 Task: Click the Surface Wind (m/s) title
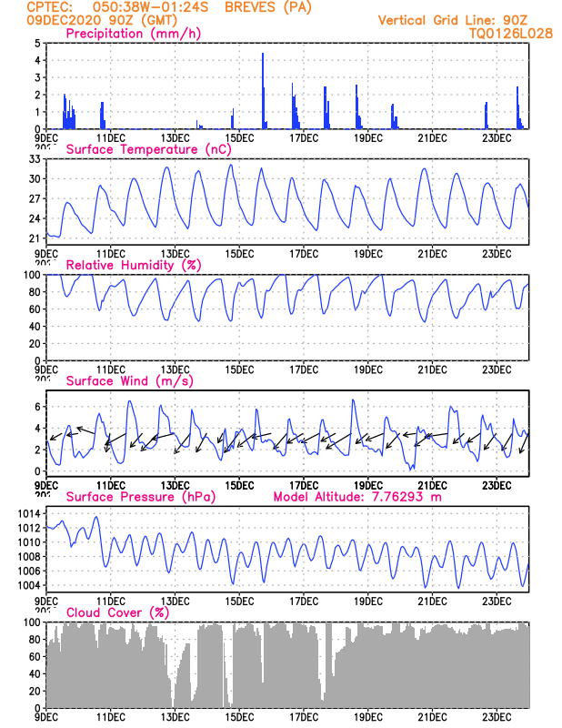pyautogui.click(x=129, y=381)
